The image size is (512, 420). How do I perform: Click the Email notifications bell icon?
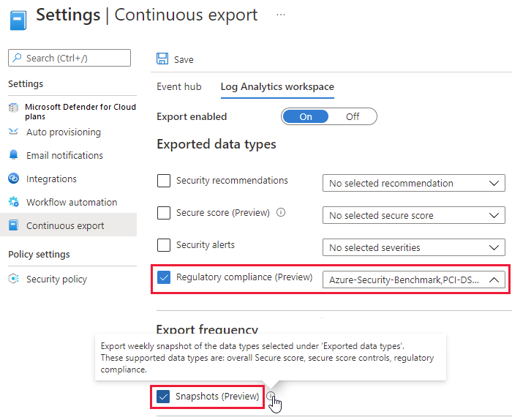tap(13, 155)
